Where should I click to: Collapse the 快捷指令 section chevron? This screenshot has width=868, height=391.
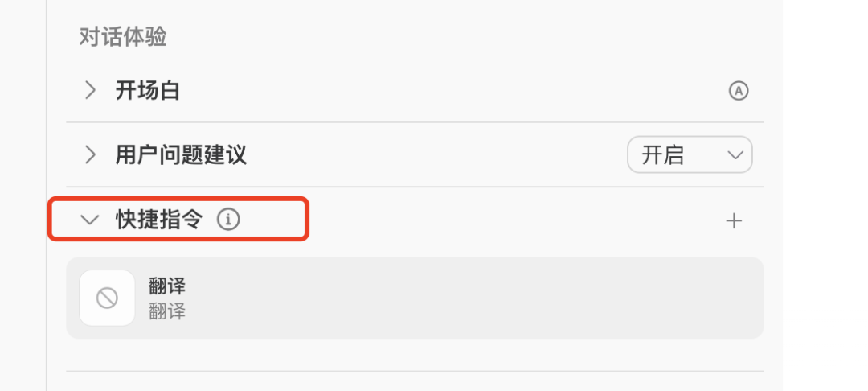91,219
